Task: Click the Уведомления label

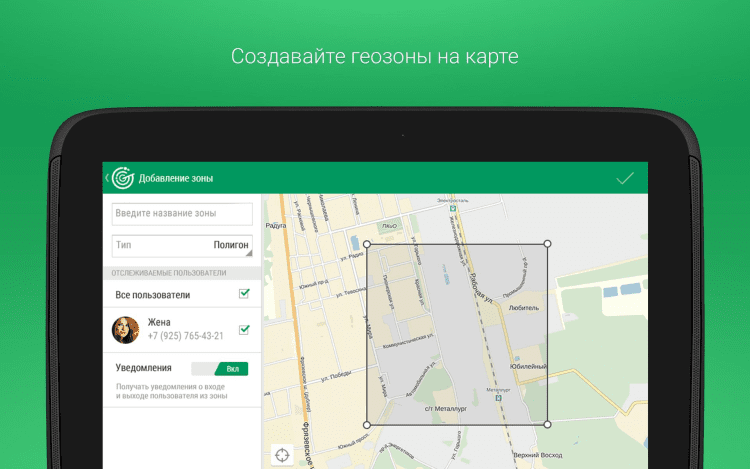Action: (x=143, y=368)
